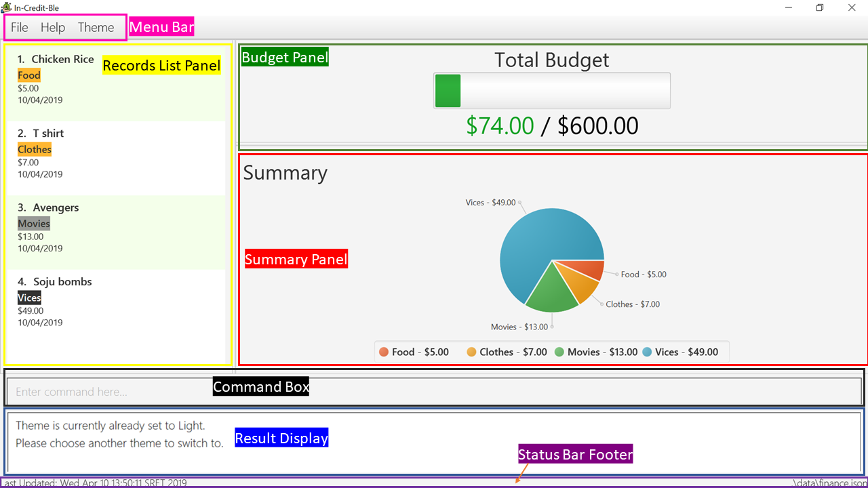Click the 'Vices - $49.00' pie label
Image resolution: width=868 pixels, height=488 pixels.
tap(491, 203)
